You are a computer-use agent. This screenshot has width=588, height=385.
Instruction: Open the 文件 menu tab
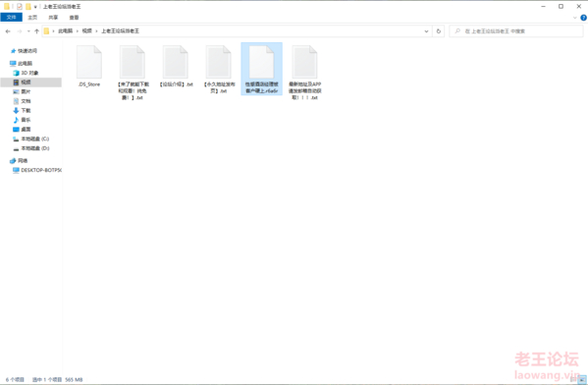tap(11, 18)
